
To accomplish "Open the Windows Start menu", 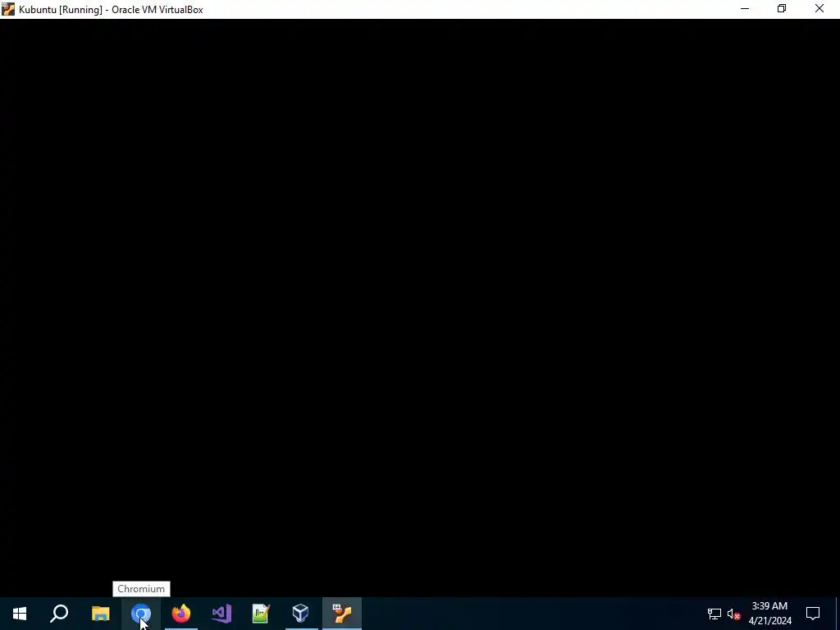I will [x=20, y=614].
